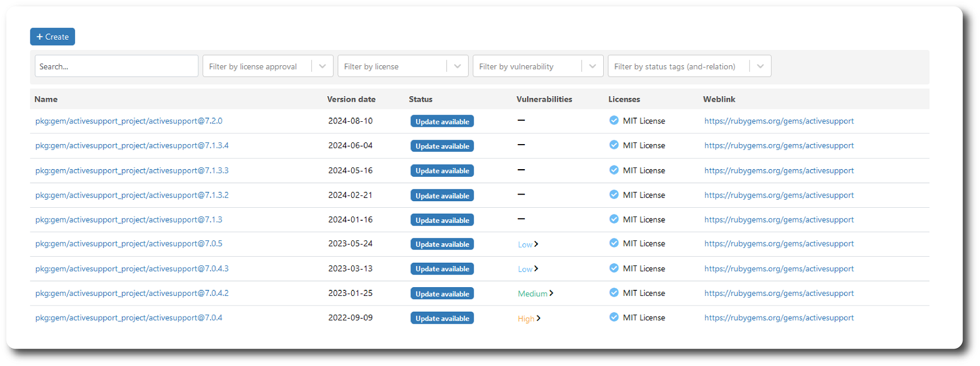Click the approved checkmark icon for activesupport@7.0.4.3

click(614, 268)
